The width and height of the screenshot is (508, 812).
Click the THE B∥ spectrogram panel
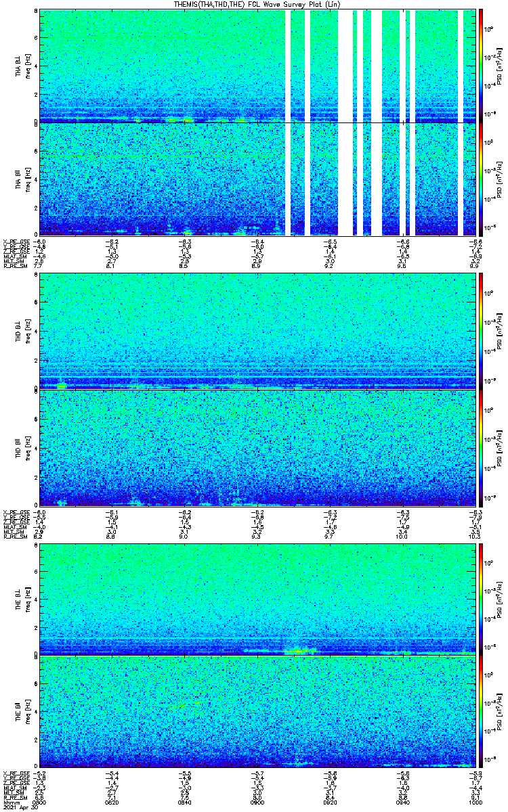click(257, 711)
